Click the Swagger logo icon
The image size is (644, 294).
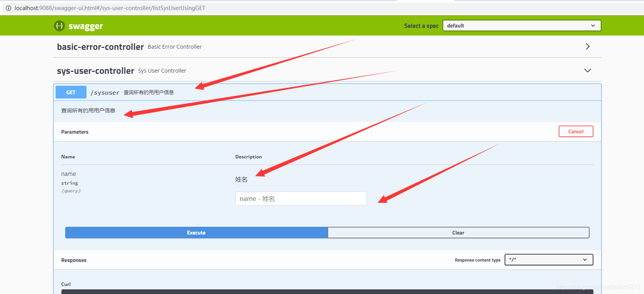tap(59, 26)
